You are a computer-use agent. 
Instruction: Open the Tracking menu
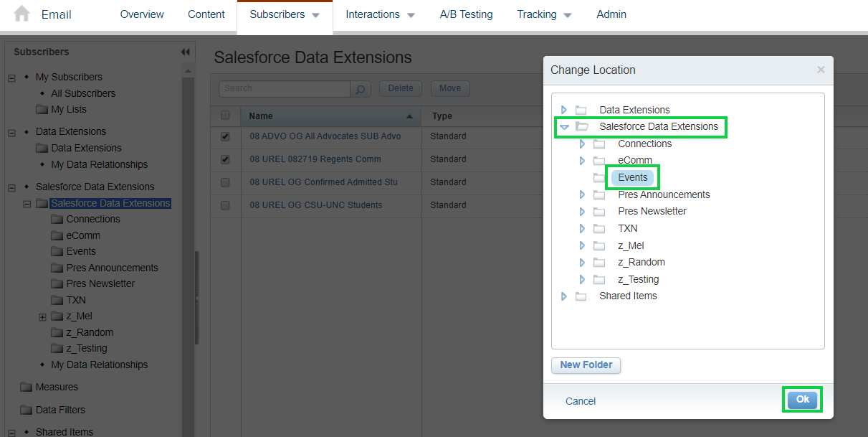pyautogui.click(x=544, y=14)
